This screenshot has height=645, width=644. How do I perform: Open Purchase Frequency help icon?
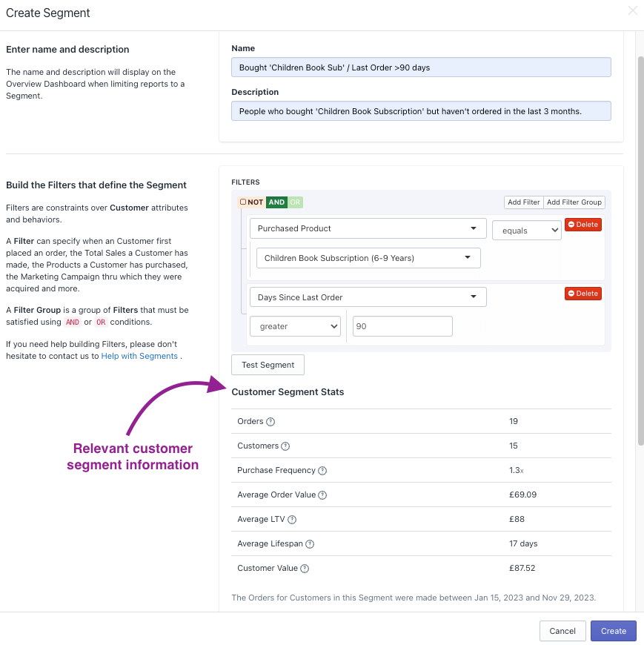tap(322, 471)
